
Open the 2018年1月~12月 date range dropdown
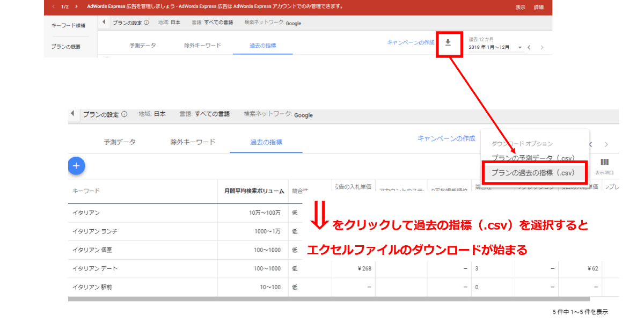[495, 47]
